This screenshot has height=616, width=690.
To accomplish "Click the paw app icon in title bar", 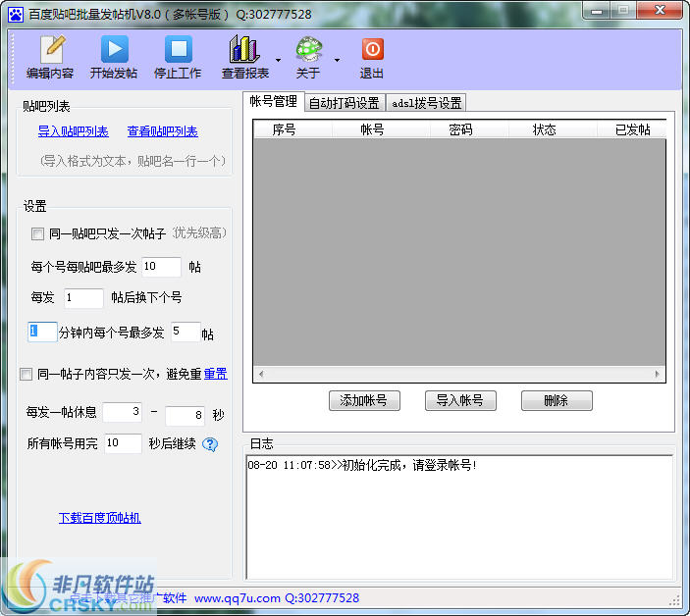I will click(16, 15).
